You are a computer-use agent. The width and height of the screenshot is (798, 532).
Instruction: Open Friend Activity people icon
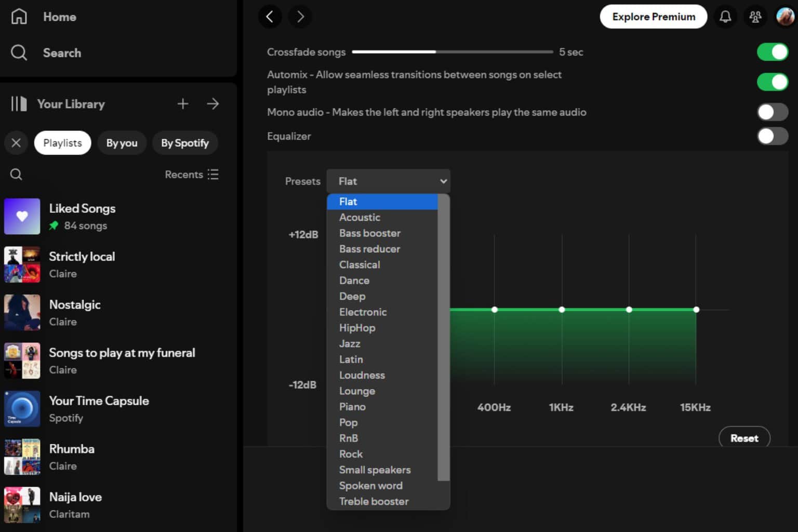tap(755, 17)
